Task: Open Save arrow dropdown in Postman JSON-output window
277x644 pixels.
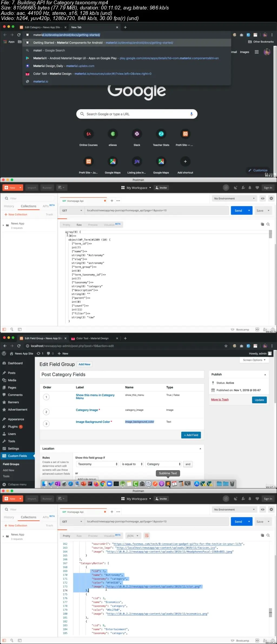Action: tap(268, 521)
